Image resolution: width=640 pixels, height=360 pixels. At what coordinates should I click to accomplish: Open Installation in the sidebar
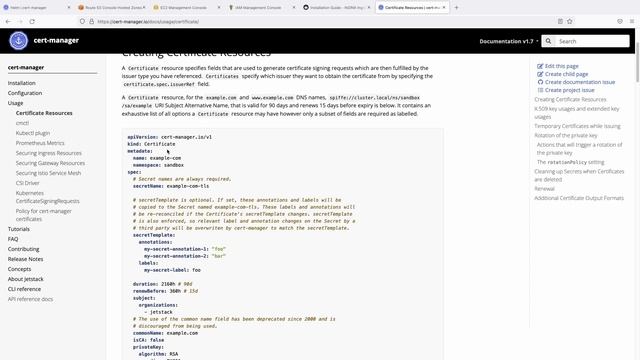pyautogui.click(x=22, y=83)
